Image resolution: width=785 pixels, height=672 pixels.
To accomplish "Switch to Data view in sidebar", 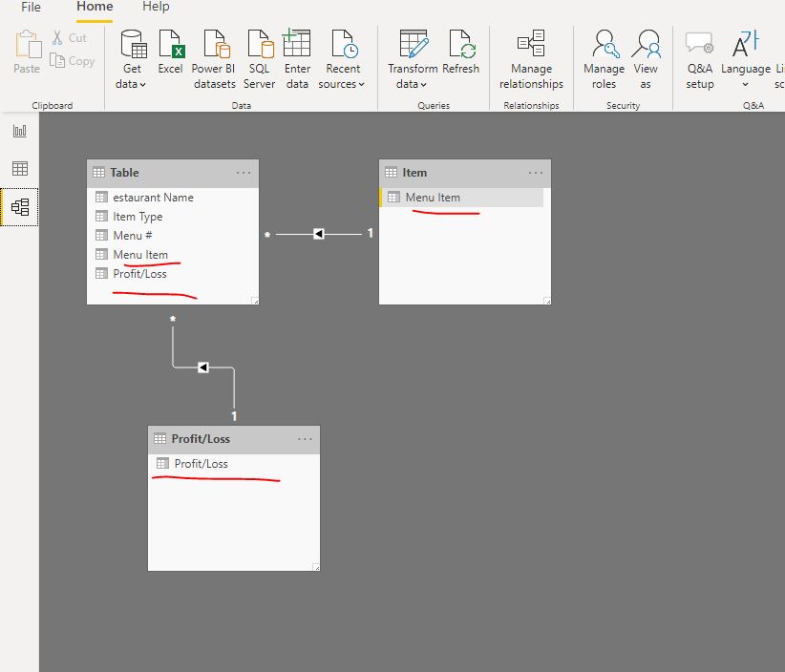I will click(x=19, y=169).
